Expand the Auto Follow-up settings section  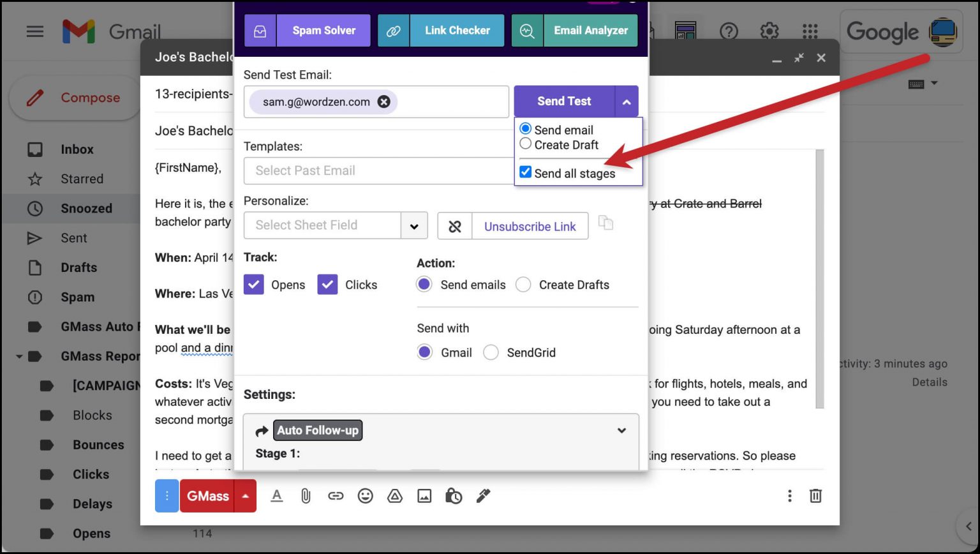point(621,431)
